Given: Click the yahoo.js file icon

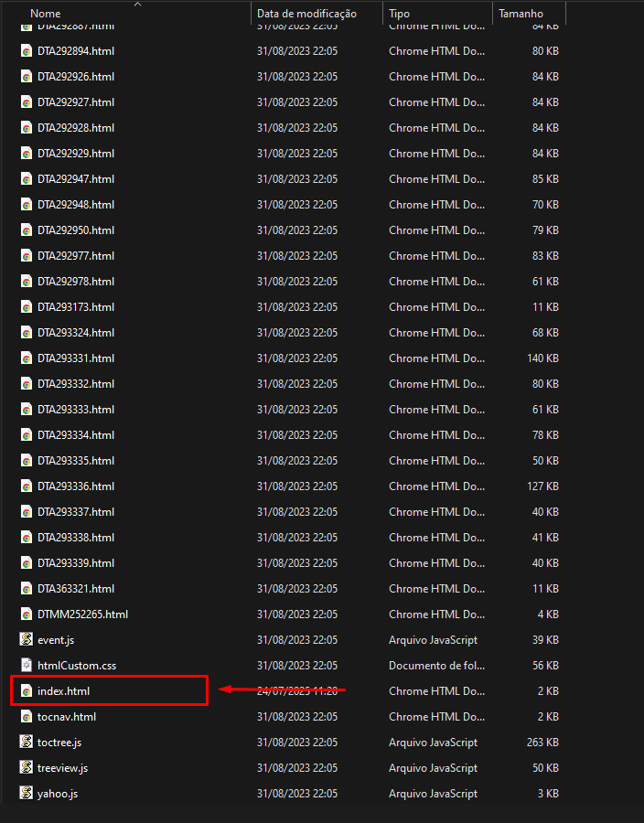Looking at the screenshot, I should (x=27, y=794).
